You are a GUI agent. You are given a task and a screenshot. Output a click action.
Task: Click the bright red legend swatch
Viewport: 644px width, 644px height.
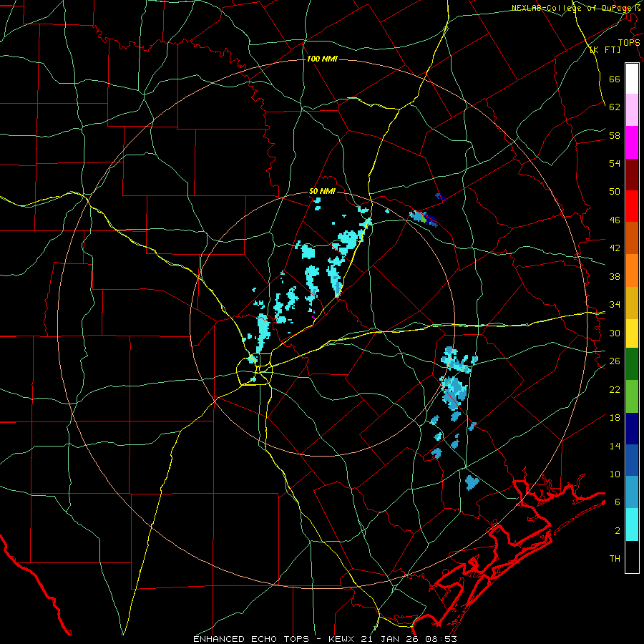632,206
